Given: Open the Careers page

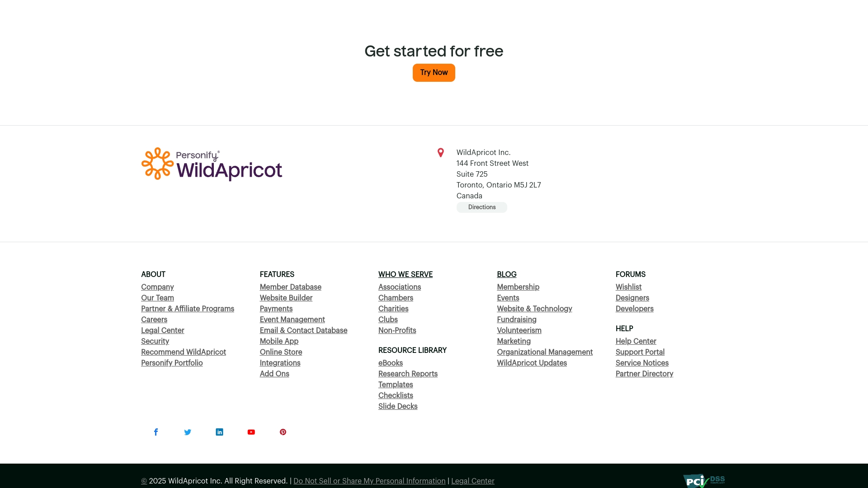Looking at the screenshot, I should [154, 319].
